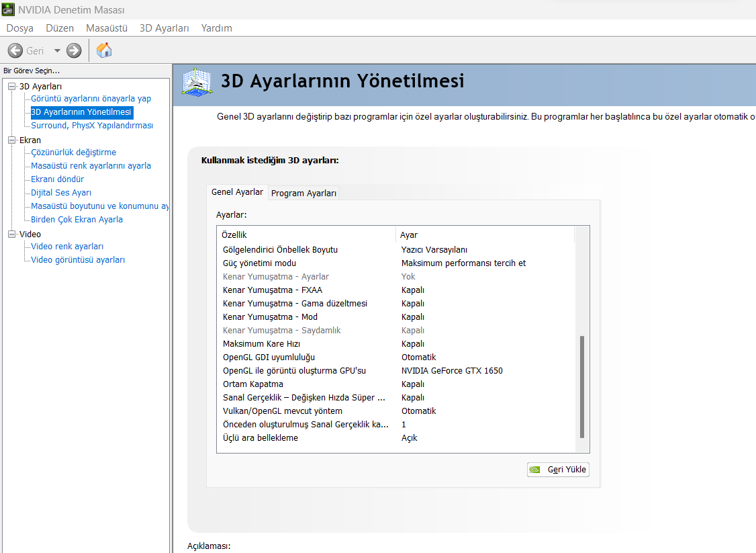
Task: Select Kenar Yumuşatma - Ayarlar row
Action: point(396,277)
